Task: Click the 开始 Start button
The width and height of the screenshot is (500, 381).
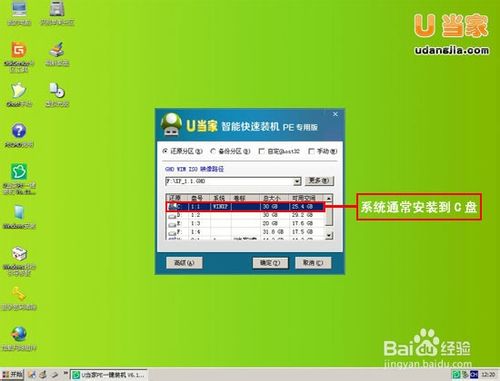Action: tap(12, 375)
